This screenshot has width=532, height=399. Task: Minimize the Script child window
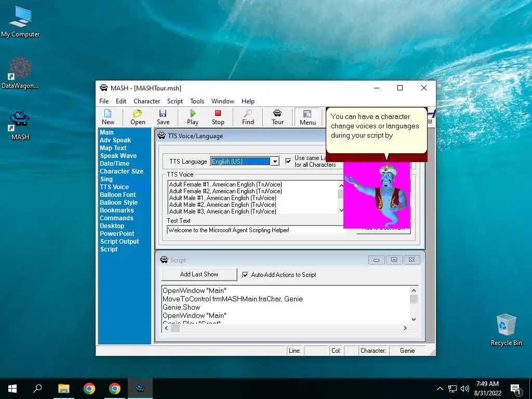pyautogui.click(x=376, y=260)
